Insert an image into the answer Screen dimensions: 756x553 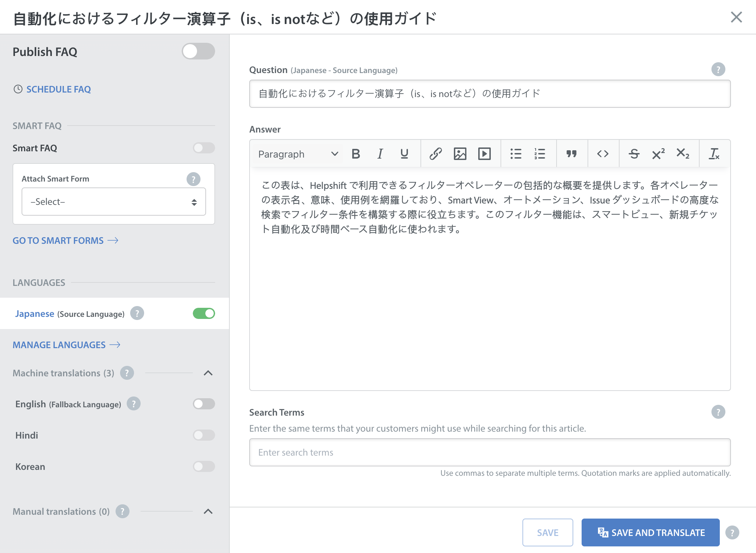pos(460,154)
